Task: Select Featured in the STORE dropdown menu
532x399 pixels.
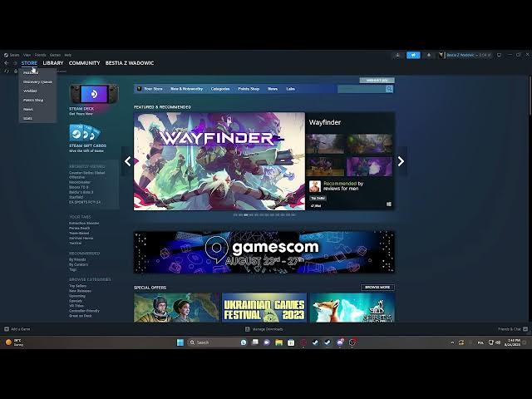Action: point(37,72)
